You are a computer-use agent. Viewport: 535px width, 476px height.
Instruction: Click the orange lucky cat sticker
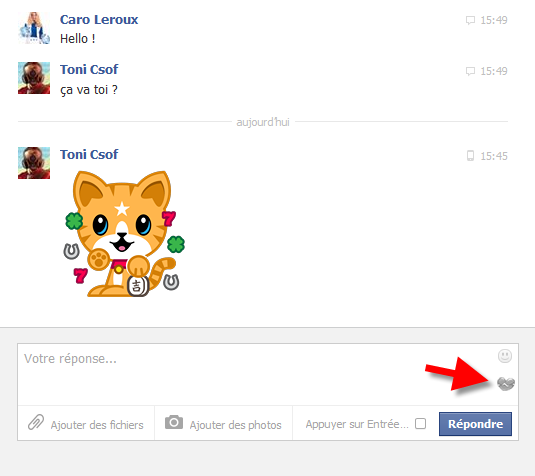(124, 234)
